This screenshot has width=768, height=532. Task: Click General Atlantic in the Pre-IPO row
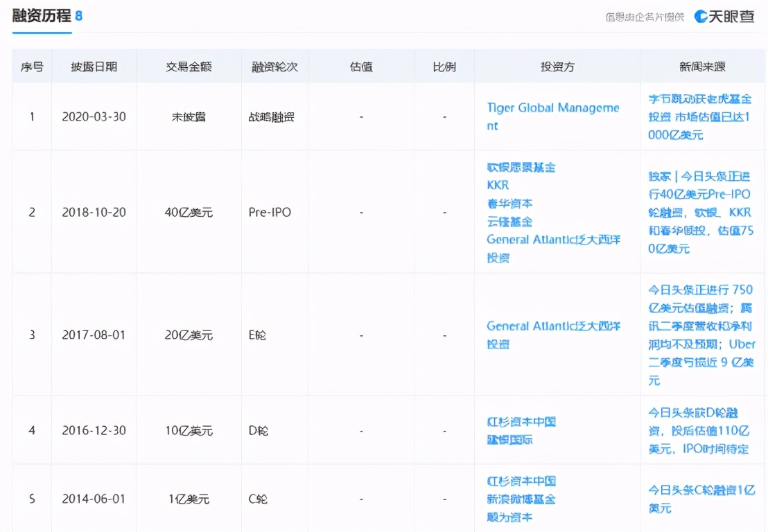click(552, 240)
